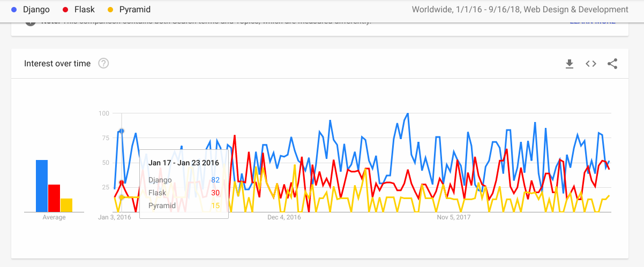Click the Flask data point marker on chart
This screenshot has height=267, width=644.
coord(122,182)
